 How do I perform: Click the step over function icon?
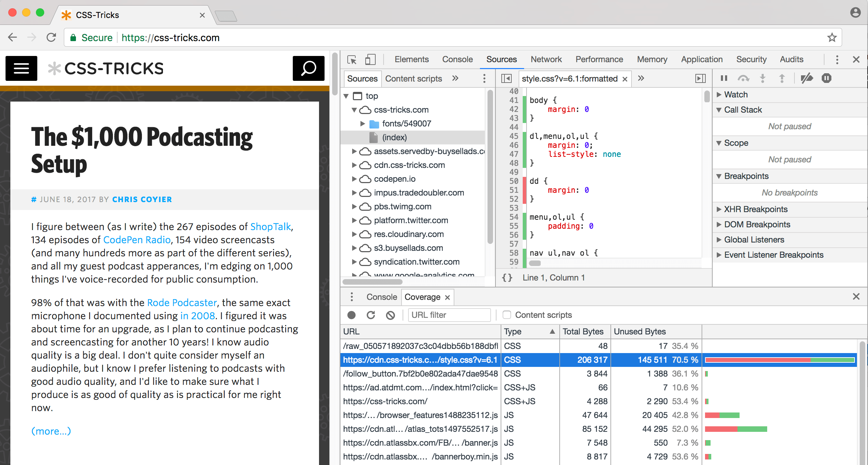(743, 78)
